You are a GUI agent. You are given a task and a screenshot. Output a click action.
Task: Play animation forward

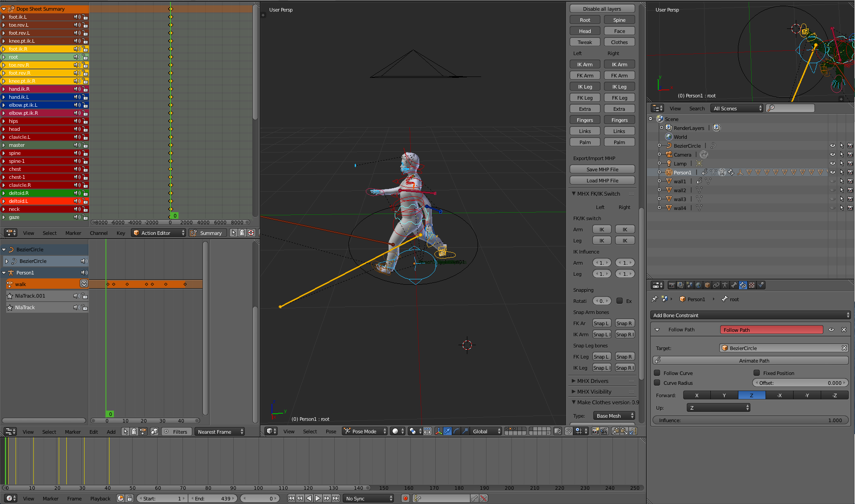click(x=318, y=498)
